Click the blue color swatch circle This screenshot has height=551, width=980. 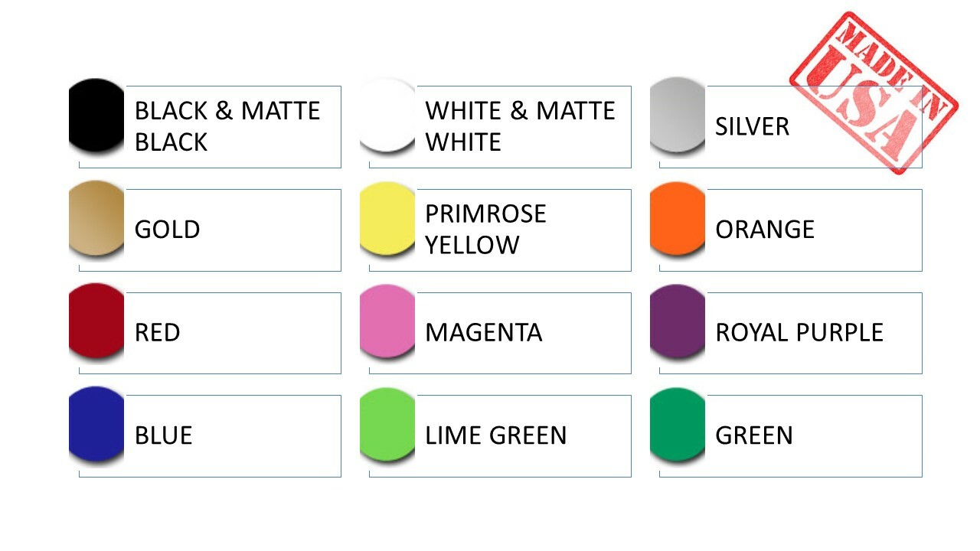[x=96, y=424]
